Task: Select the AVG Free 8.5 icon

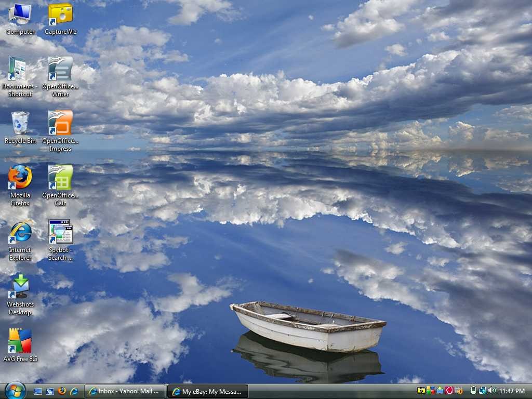Action: tap(20, 345)
